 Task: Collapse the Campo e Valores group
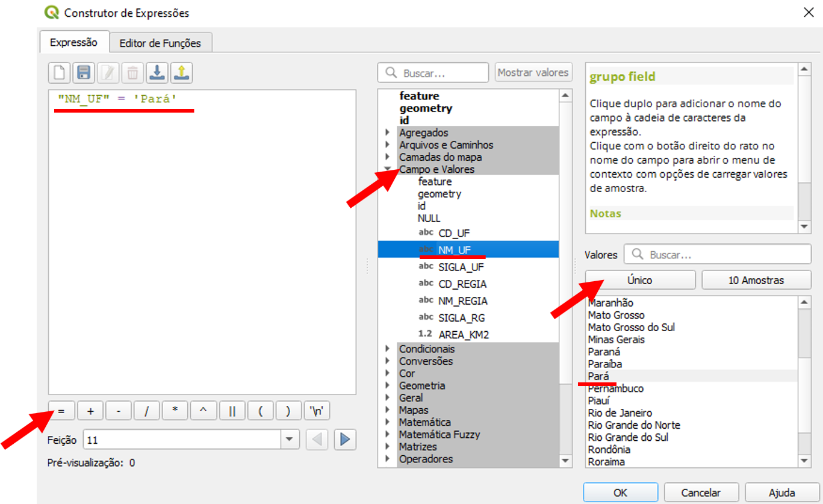(388, 169)
